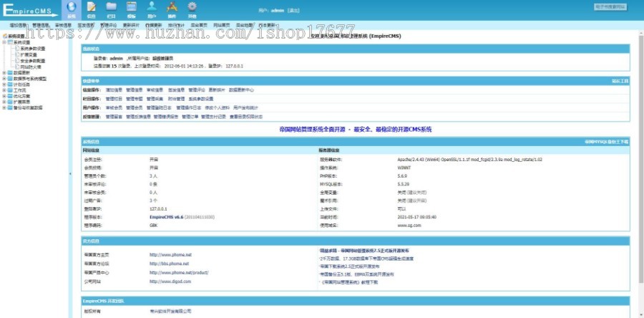Screen dimensions: 644x318
Task: Select 审核信息 in the top submenu bar
Action: pyautogui.click(x=63, y=26)
